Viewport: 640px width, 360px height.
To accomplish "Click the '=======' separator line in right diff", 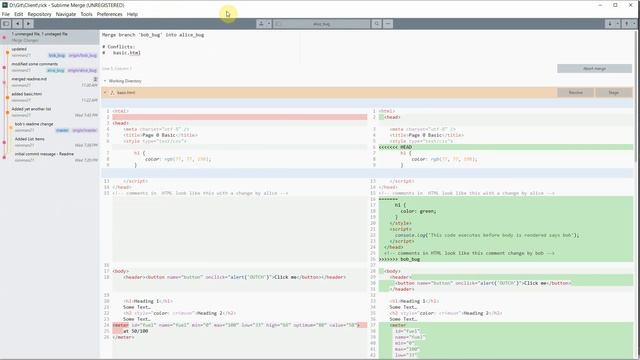I will [506, 199].
